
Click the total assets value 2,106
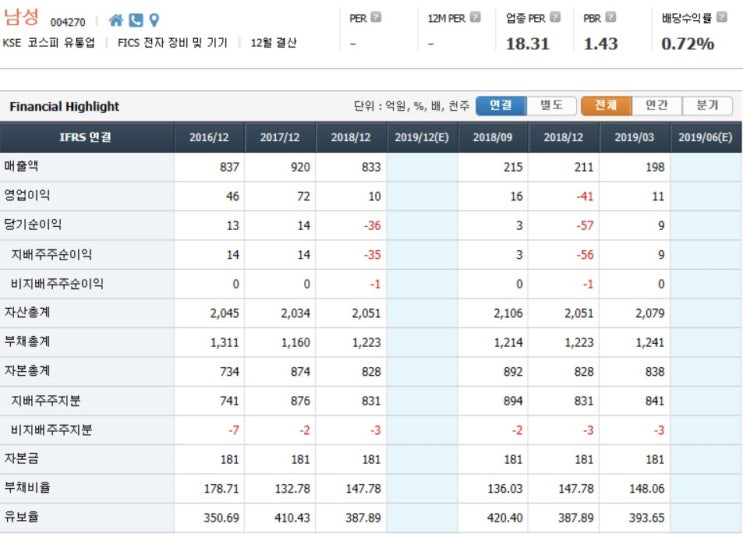pyautogui.click(x=508, y=313)
